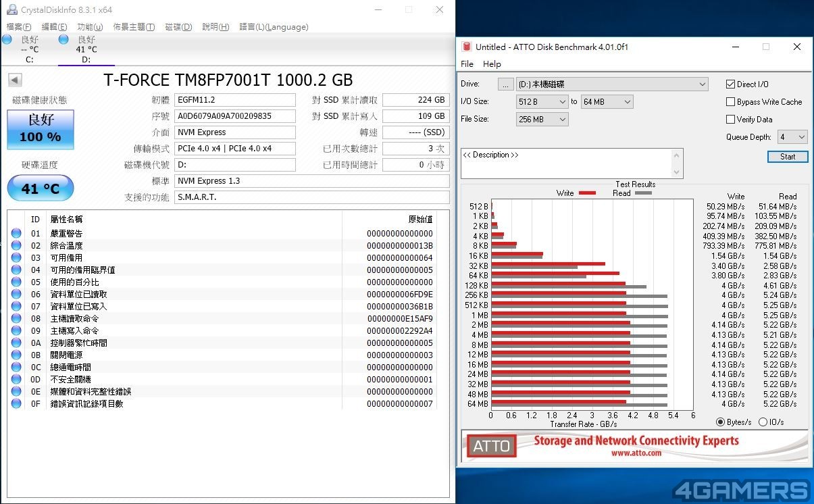The image size is (814, 504).
Task: Open the 編輯(E) menu
Action: (x=54, y=27)
